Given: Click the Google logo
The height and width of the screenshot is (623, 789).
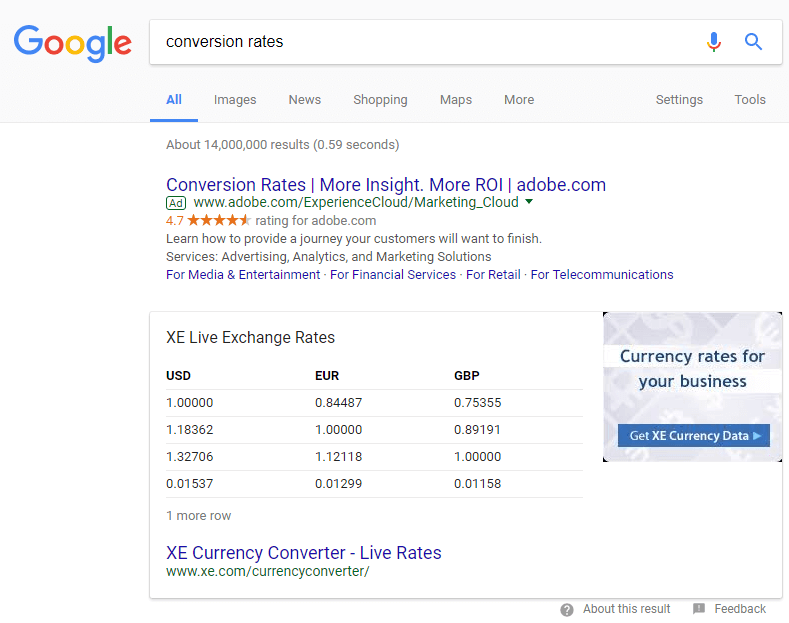Looking at the screenshot, I should (72, 42).
